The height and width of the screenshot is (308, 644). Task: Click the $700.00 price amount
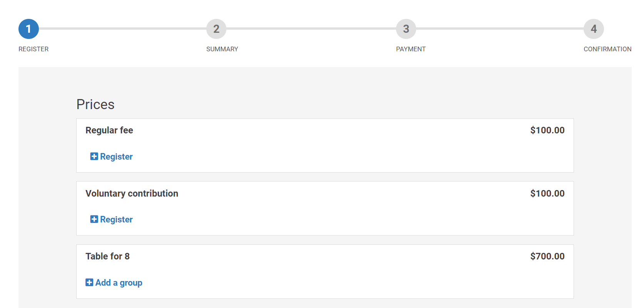(x=547, y=256)
